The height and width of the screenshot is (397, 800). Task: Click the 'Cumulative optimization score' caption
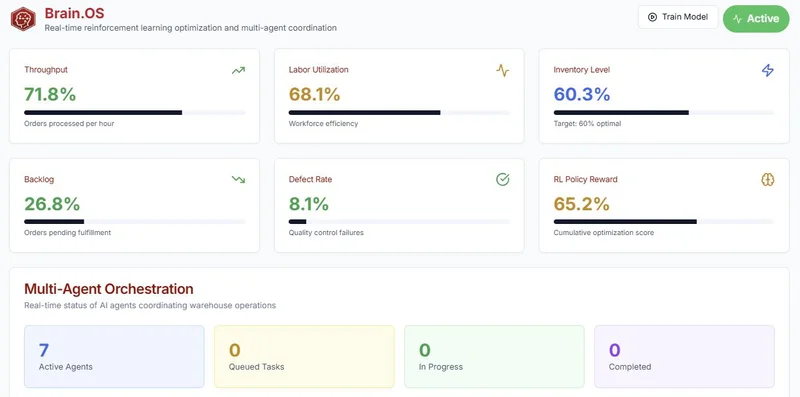[604, 233]
